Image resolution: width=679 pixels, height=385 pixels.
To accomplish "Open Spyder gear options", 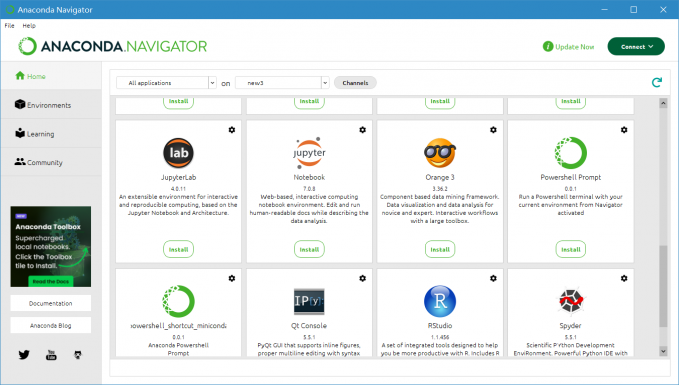I will (x=624, y=278).
